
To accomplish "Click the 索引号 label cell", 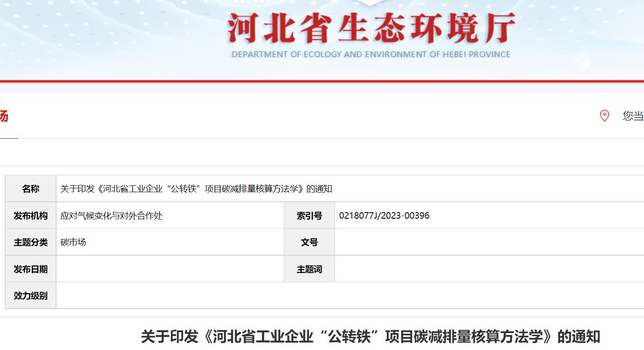I will pyautogui.click(x=309, y=216).
